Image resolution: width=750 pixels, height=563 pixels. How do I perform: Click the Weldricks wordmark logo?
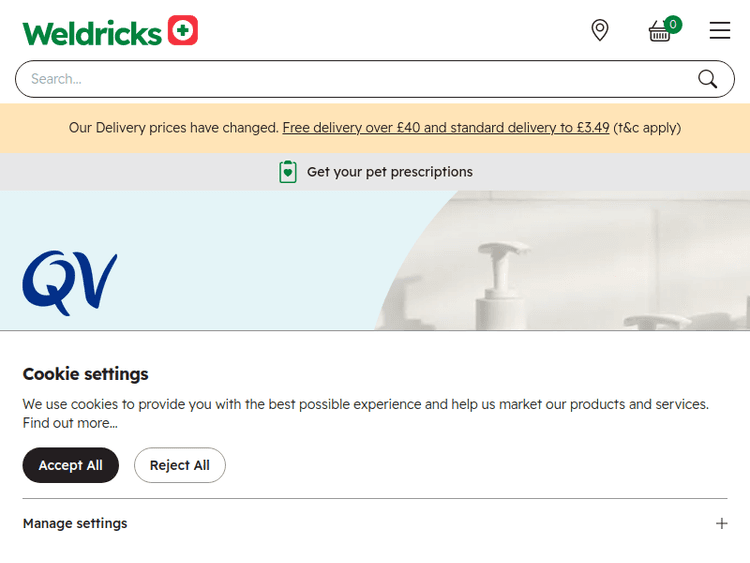(x=92, y=33)
